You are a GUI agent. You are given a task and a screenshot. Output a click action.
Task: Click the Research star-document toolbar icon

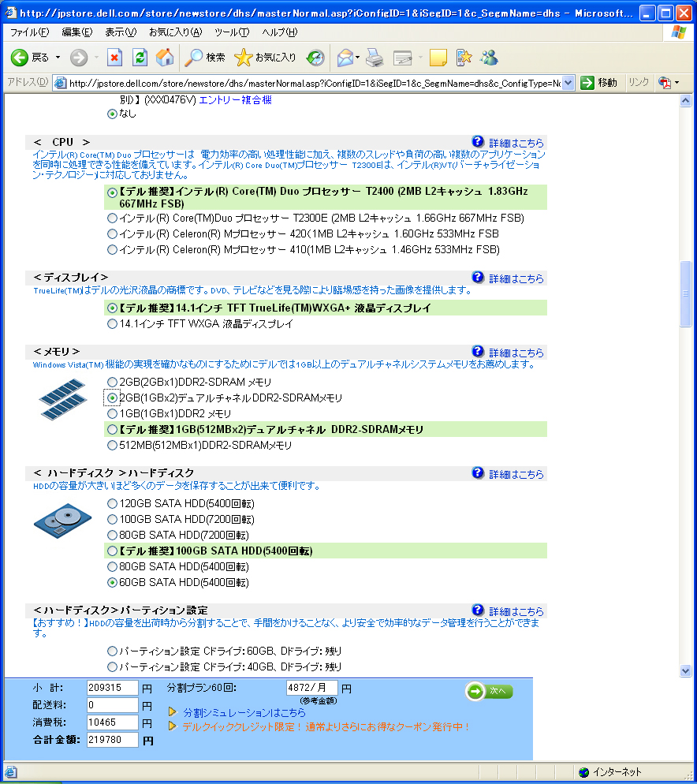click(464, 58)
